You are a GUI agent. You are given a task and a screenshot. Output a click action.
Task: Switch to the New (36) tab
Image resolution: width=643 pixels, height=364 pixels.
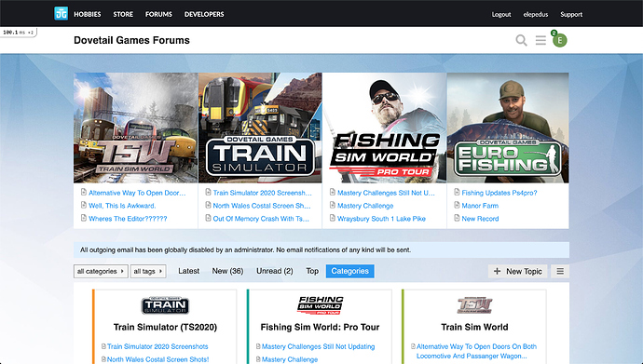pyautogui.click(x=227, y=271)
